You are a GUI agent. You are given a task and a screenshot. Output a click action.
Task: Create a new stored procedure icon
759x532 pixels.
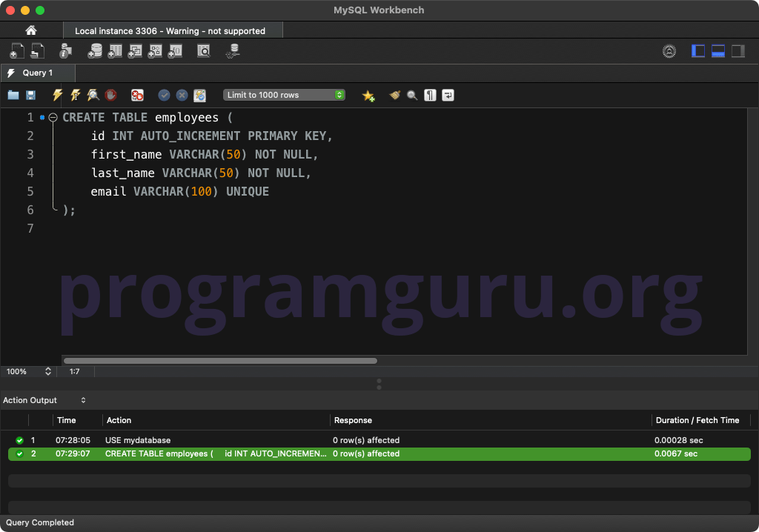click(x=155, y=51)
